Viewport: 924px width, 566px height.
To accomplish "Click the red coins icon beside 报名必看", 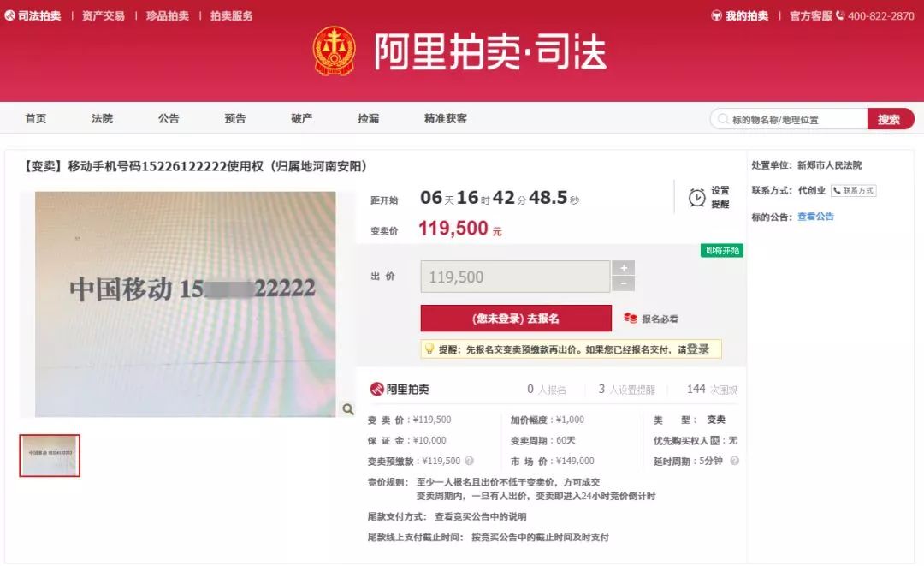I will pyautogui.click(x=631, y=319).
